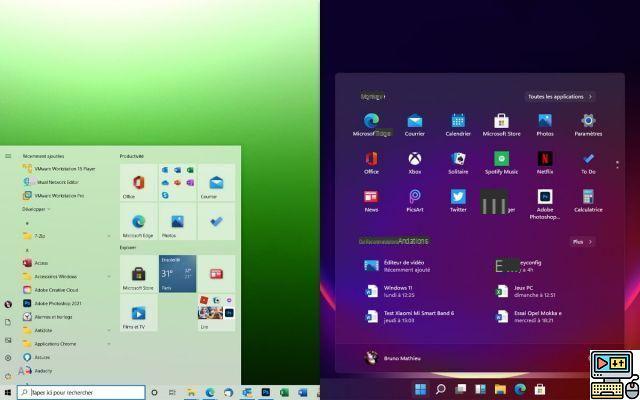The image size is (640, 400).
Task: Open Adobe Creative Cloud from the app list
Action: point(51,290)
